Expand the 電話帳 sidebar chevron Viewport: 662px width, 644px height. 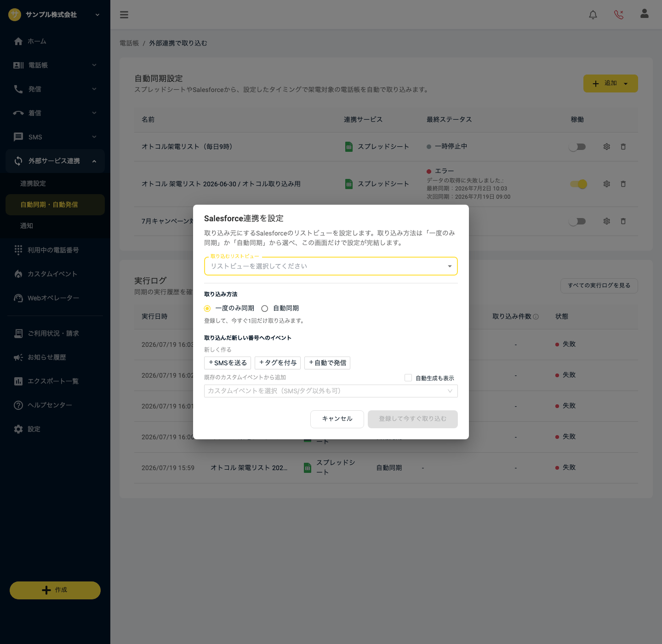(x=94, y=65)
